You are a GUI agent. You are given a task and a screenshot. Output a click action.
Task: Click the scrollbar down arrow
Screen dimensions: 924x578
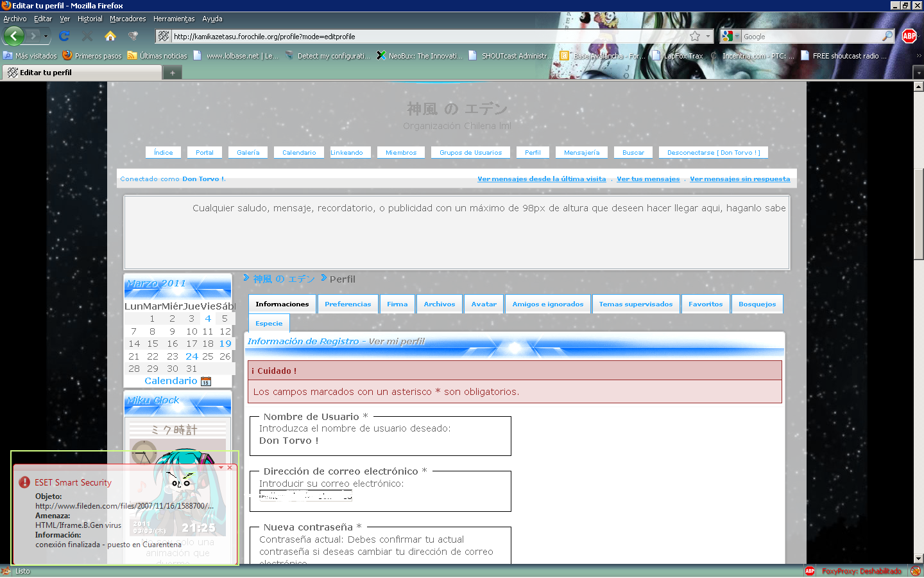pyautogui.click(x=918, y=558)
